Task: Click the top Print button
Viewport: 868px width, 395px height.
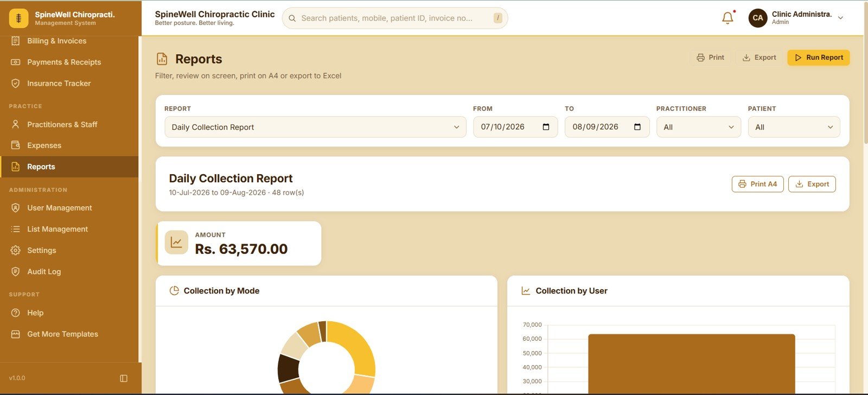Action: pos(710,58)
